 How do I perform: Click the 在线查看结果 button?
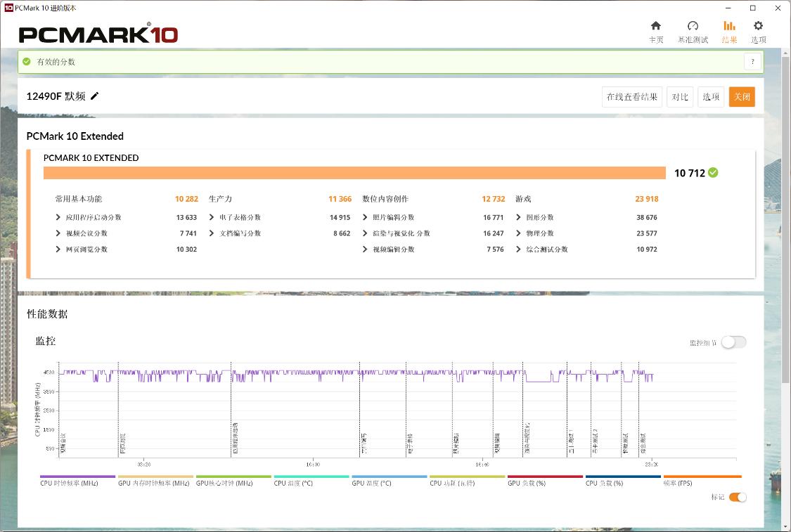pos(632,97)
